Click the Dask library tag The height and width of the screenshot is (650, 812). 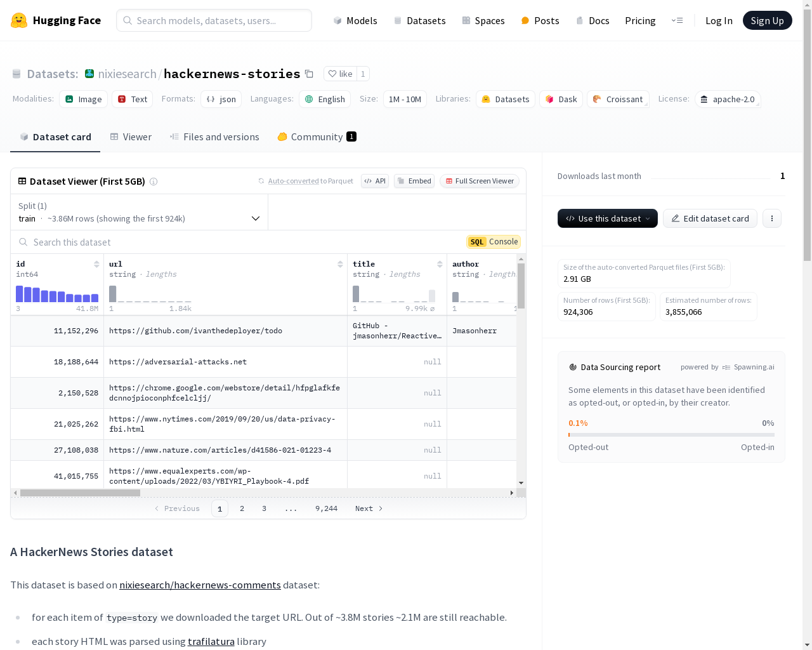click(x=561, y=99)
